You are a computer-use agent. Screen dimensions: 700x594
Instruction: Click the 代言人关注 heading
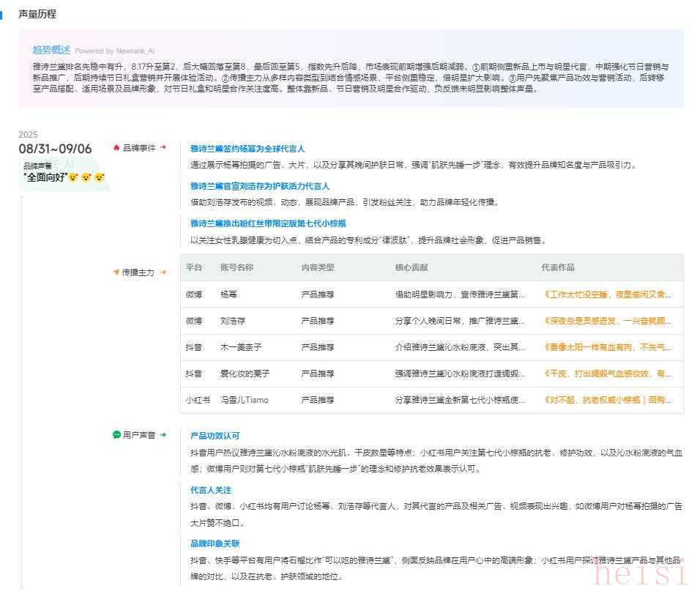211,490
